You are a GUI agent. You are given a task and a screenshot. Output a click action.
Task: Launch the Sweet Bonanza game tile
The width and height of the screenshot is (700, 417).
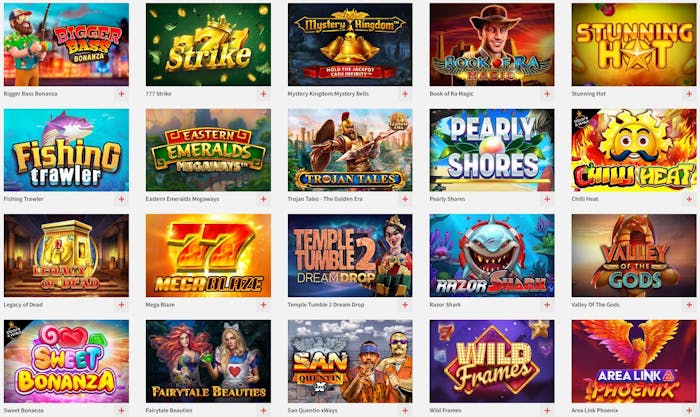(x=66, y=361)
